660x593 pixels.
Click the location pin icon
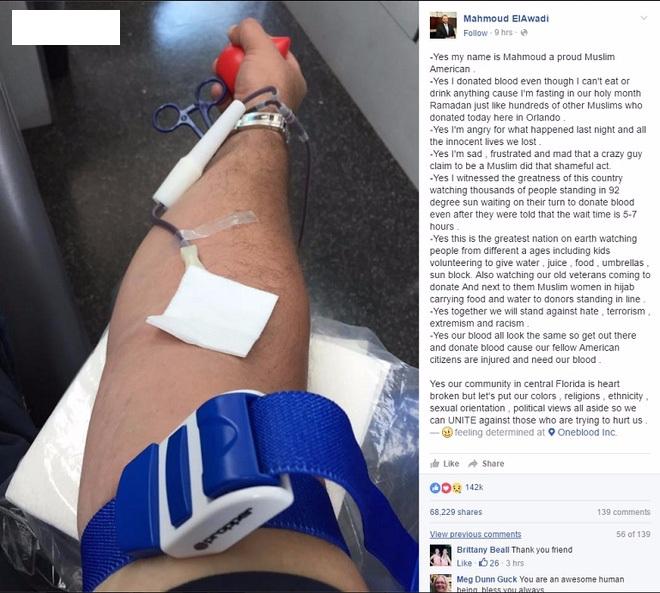[x=551, y=432]
